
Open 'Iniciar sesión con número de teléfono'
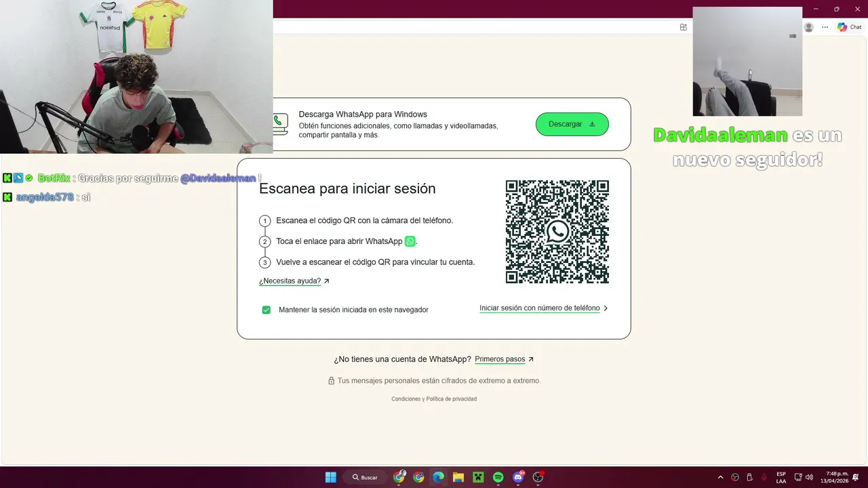[539, 308]
